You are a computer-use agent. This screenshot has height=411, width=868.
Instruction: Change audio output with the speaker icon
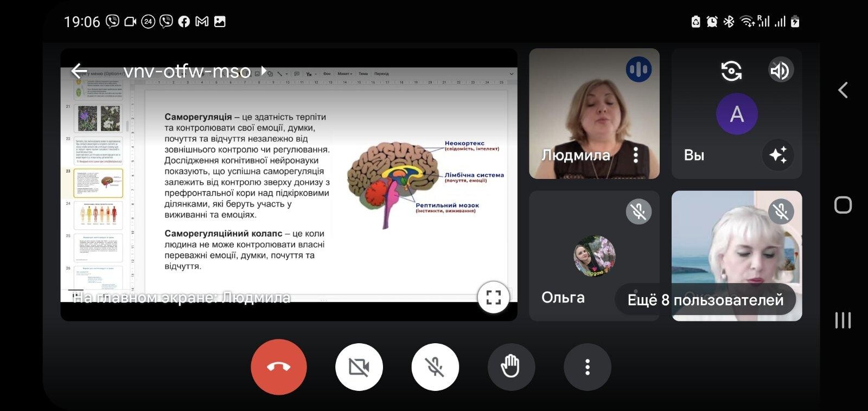pyautogui.click(x=780, y=70)
